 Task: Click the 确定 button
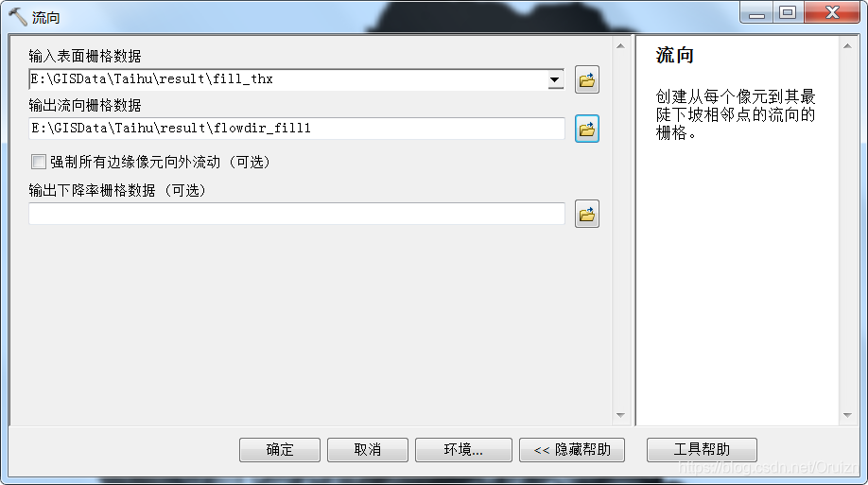[280, 450]
